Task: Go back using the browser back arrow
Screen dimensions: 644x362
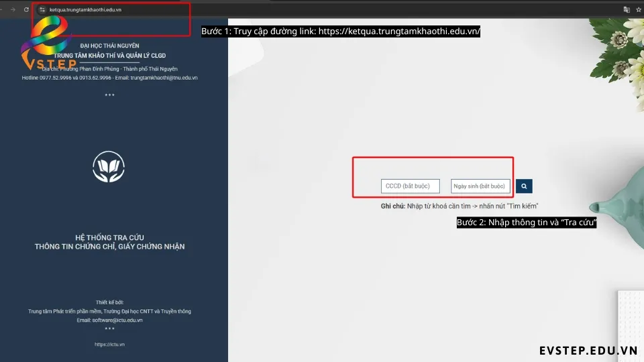Action: tap(1, 9)
